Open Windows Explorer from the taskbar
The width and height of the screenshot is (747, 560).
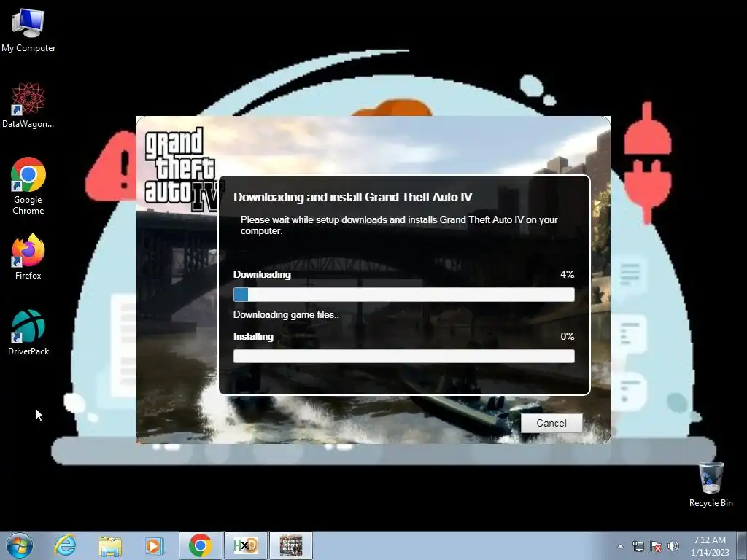pyautogui.click(x=110, y=545)
